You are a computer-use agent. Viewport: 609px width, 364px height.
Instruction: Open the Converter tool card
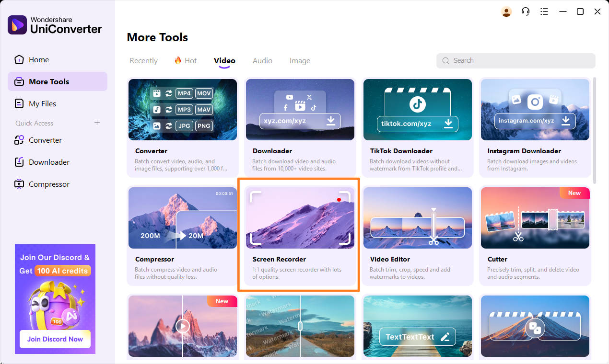pos(182,127)
